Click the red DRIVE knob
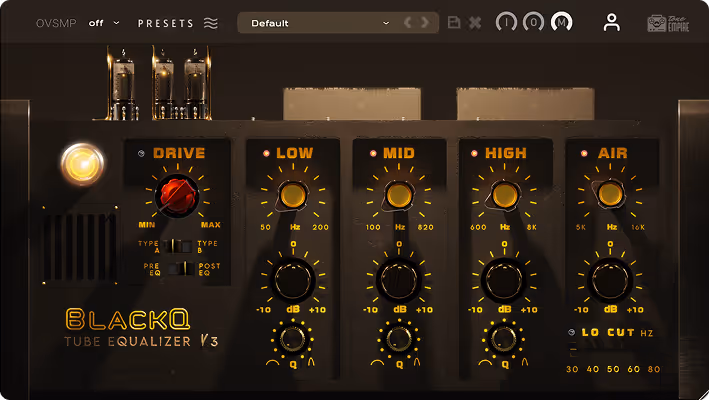This screenshot has width=709, height=400. click(x=177, y=196)
